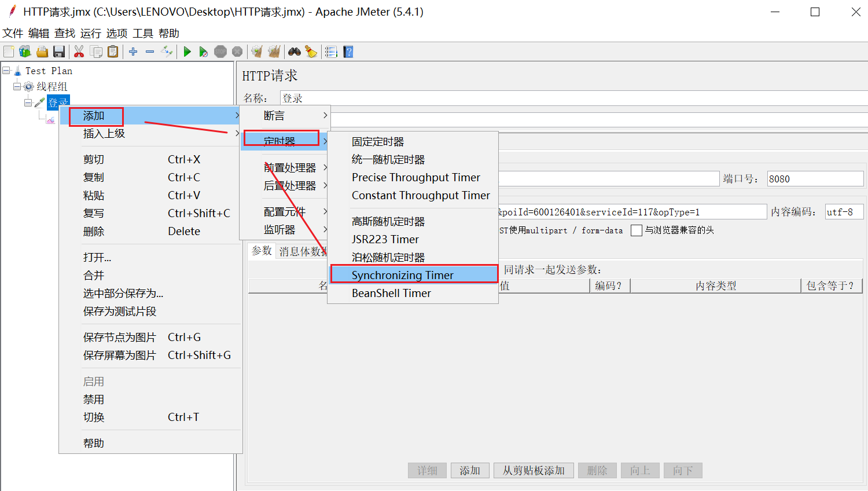Start the test with green play icon
868x491 pixels.
(x=187, y=52)
